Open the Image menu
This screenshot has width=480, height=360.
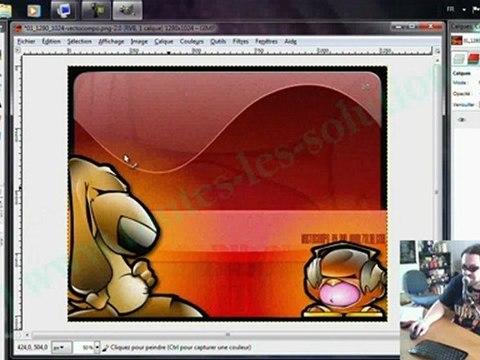coord(139,41)
